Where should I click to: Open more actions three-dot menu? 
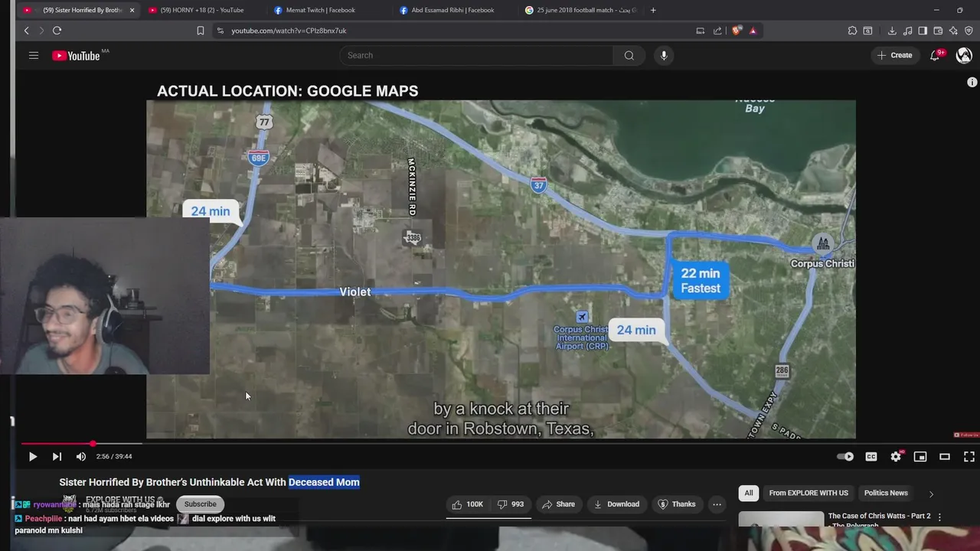717,504
